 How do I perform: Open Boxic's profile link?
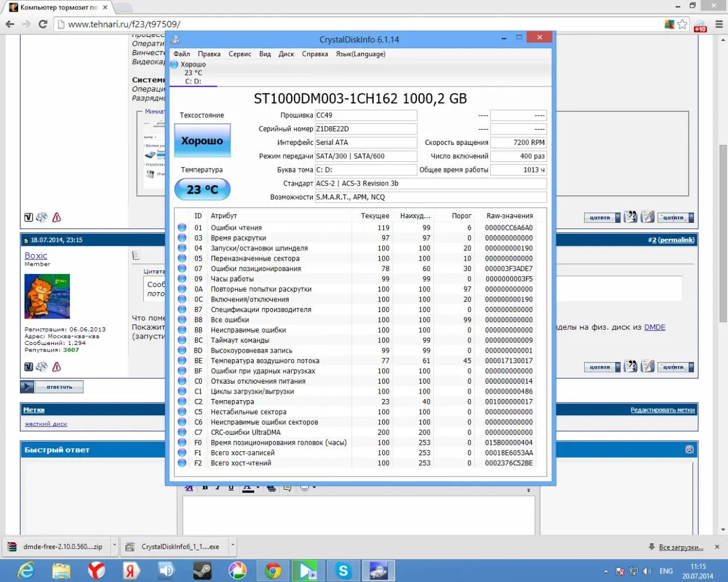click(36, 256)
